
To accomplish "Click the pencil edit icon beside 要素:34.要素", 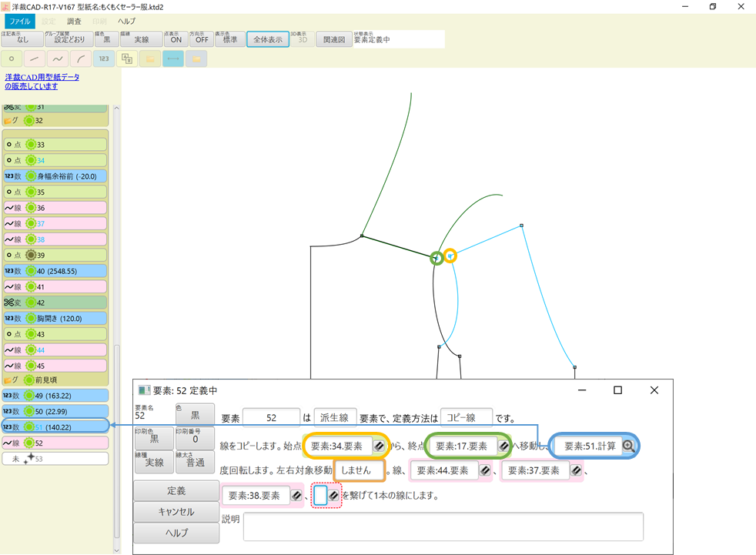I will [x=377, y=445].
